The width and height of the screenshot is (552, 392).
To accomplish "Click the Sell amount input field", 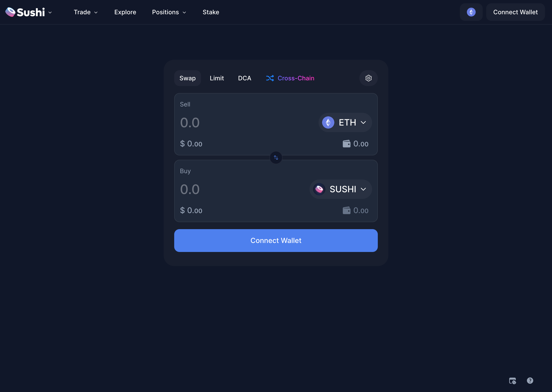I will [x=241, y=123].
